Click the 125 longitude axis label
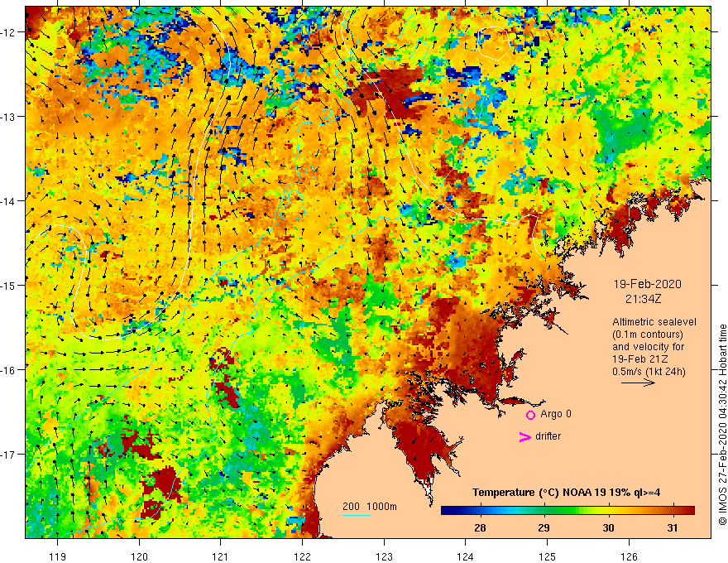Viewport: 728px width, 563px height. [547, 556]
